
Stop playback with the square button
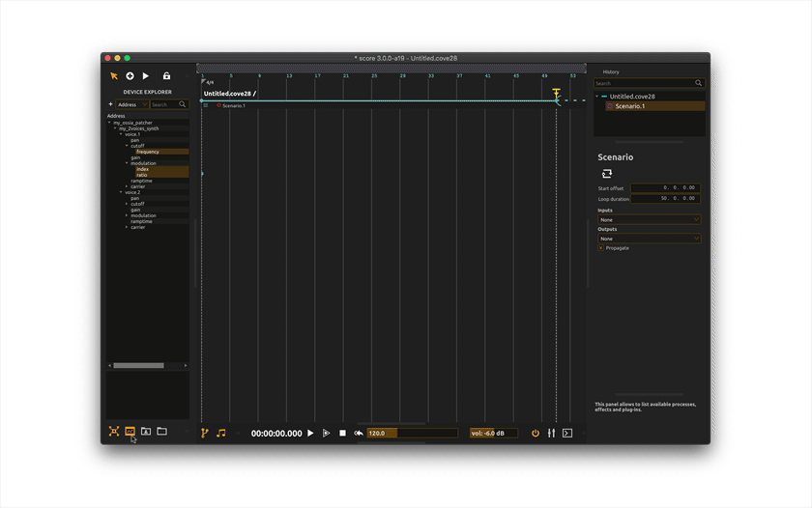[x=342, y=433]
